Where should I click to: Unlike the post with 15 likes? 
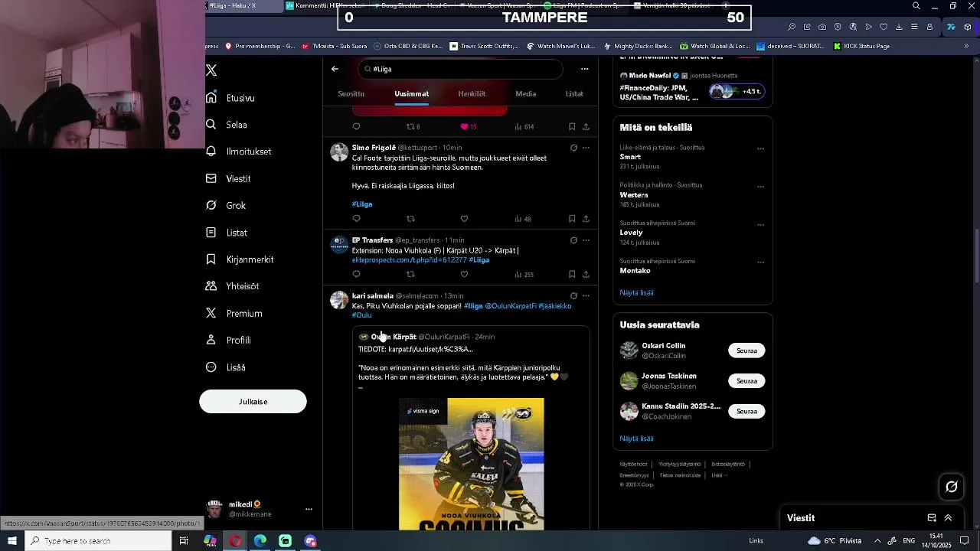click(x=468, y=126)
